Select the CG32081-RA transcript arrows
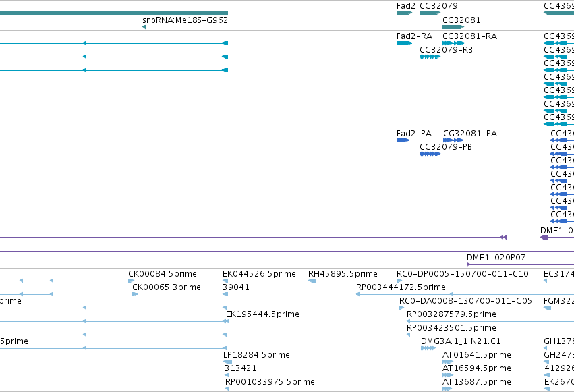This screenshot has width=574, height=392. pos(453,43)
